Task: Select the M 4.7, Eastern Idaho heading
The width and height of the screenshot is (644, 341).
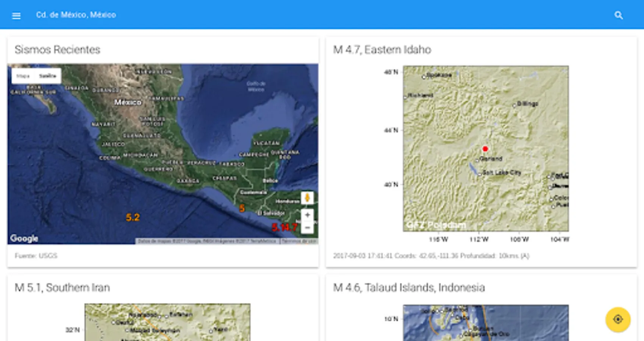Action: pos(382,50)
